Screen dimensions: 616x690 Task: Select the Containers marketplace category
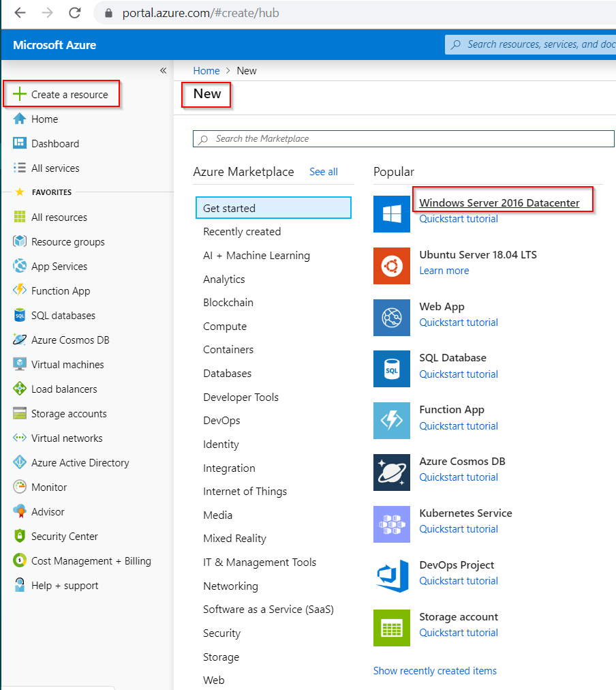[228, 349]
